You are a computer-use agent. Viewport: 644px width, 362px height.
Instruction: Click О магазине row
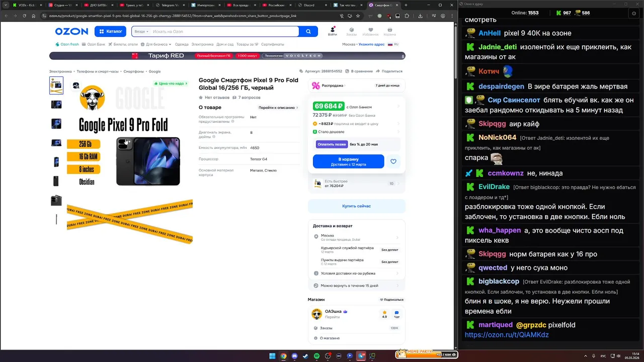[357, 338]
